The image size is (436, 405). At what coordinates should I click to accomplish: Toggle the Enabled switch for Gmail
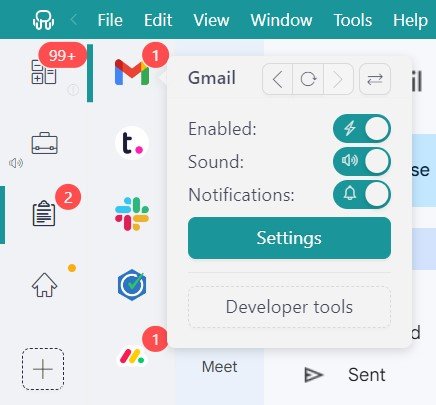click(x=362, y=129)
